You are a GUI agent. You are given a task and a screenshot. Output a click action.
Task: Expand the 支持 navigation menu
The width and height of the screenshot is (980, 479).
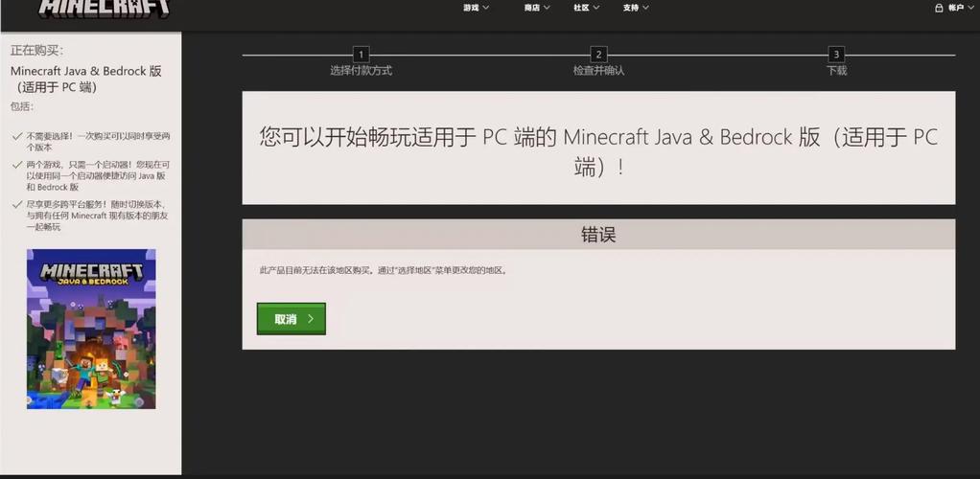pyautogui.click(x=636, y=8)
